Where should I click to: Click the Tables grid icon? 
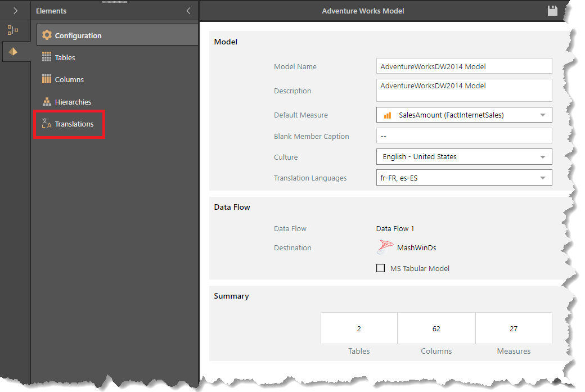click(x=47, y=57)
